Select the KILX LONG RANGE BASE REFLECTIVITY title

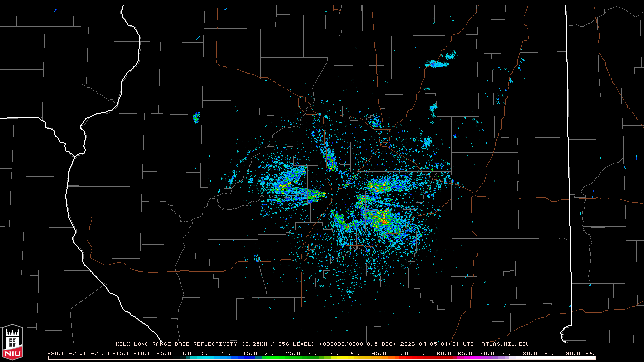click(x=176, y=344)
